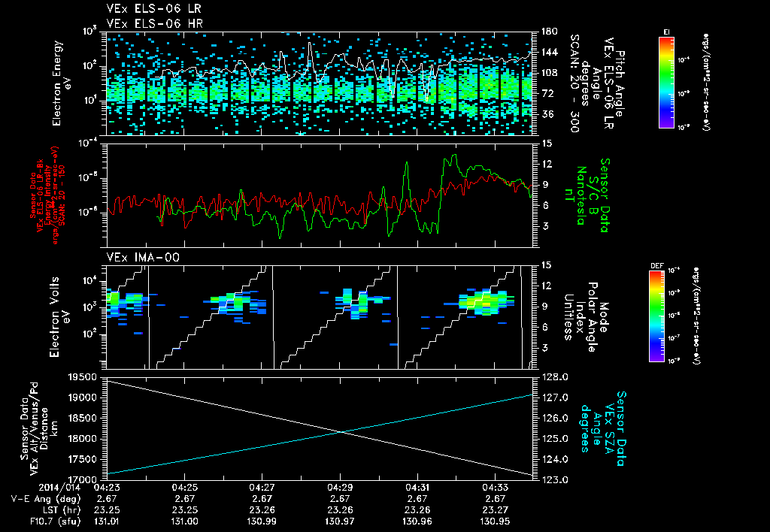Click the green magnetic field peak near 04:32
770x532 pixels.
point(453,156)
